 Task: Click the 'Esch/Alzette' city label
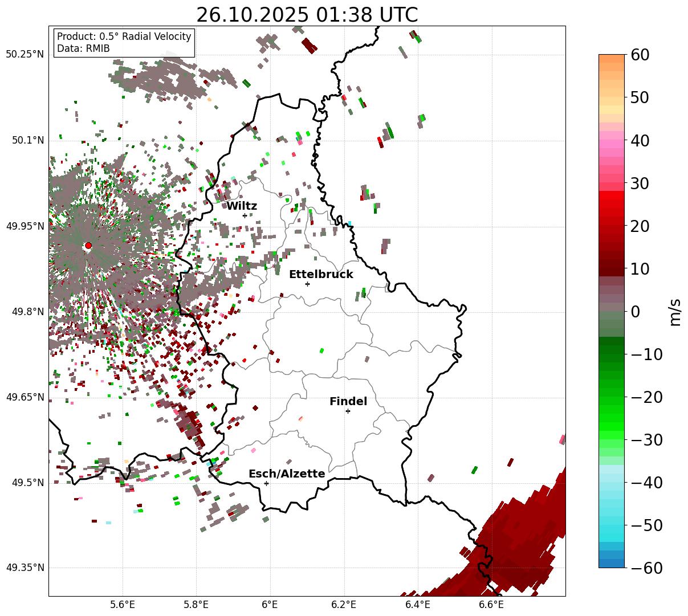coord(287,474)
